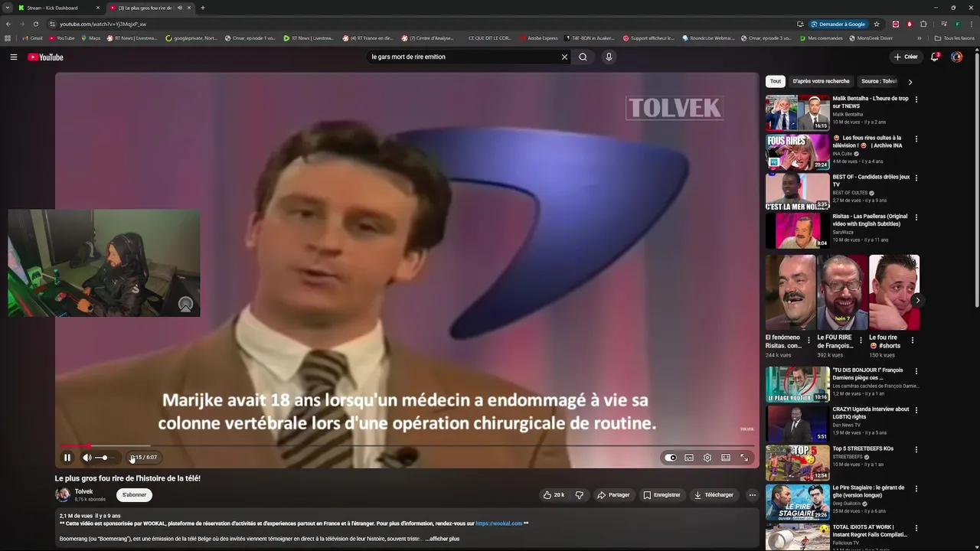Open options for Top 5 STREETBEEFS KOs video
This screenshot has height=551, width=980.
[x=916, y=449]
